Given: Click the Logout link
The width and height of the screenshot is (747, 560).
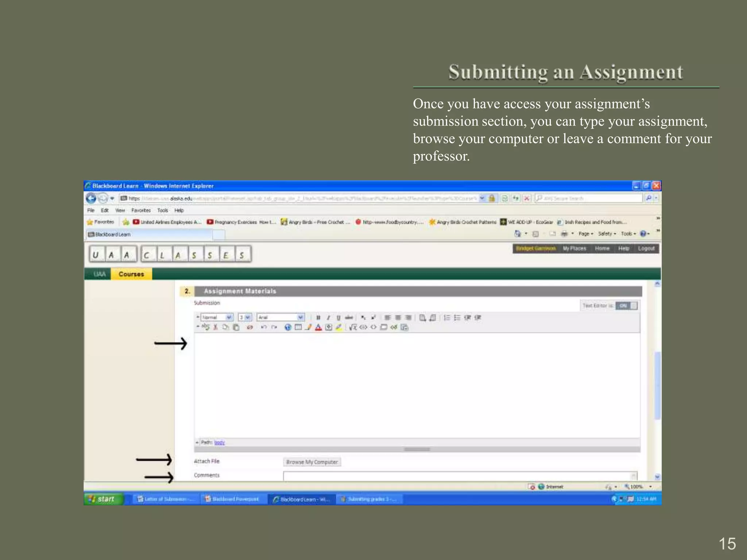Looking at the screenshot, I should pyautogui.click(x=646, y=248).
